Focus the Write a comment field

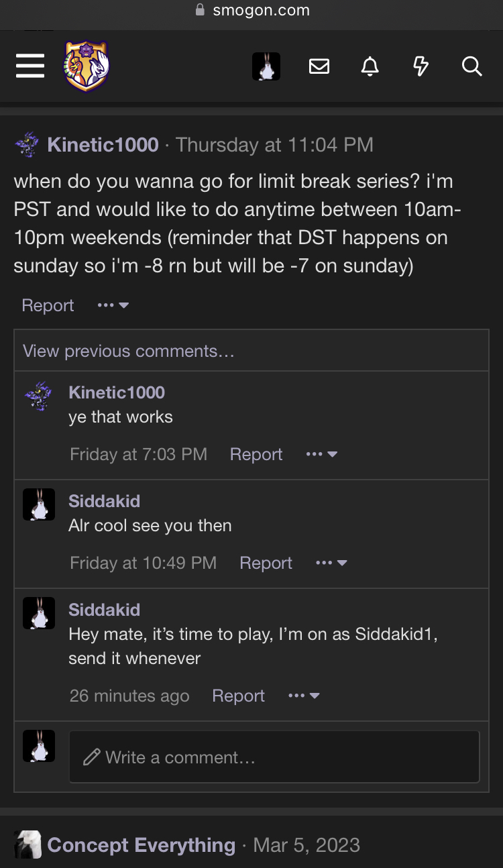[274, 757]
